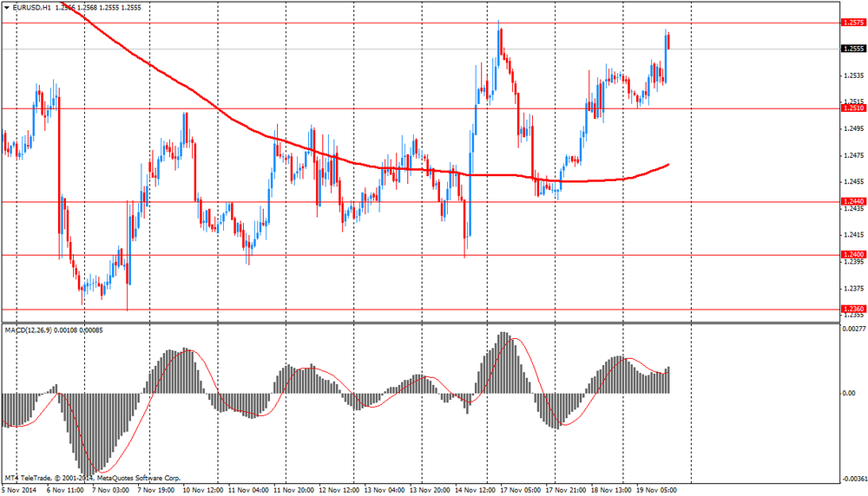Select the current price label 1.2555
The image size is (868, 496).
click(853, 49)
